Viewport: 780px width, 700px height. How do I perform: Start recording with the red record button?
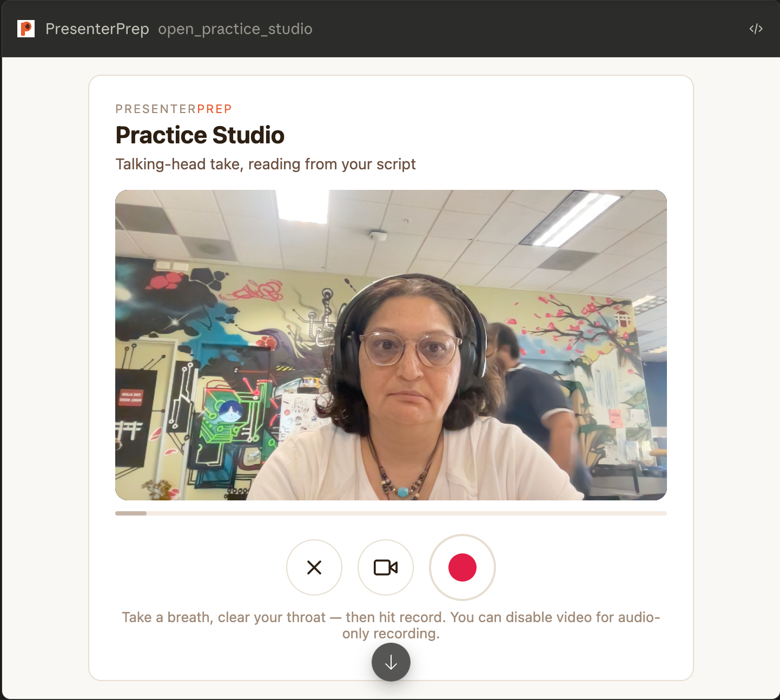(x=462, y=567)
